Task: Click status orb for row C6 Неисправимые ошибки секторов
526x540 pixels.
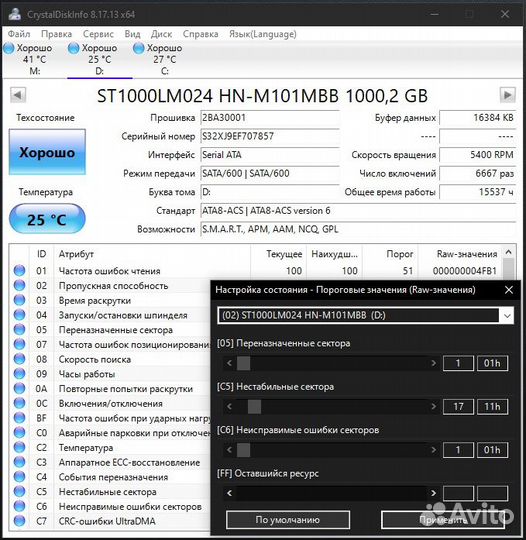Action: coord(19,506)
